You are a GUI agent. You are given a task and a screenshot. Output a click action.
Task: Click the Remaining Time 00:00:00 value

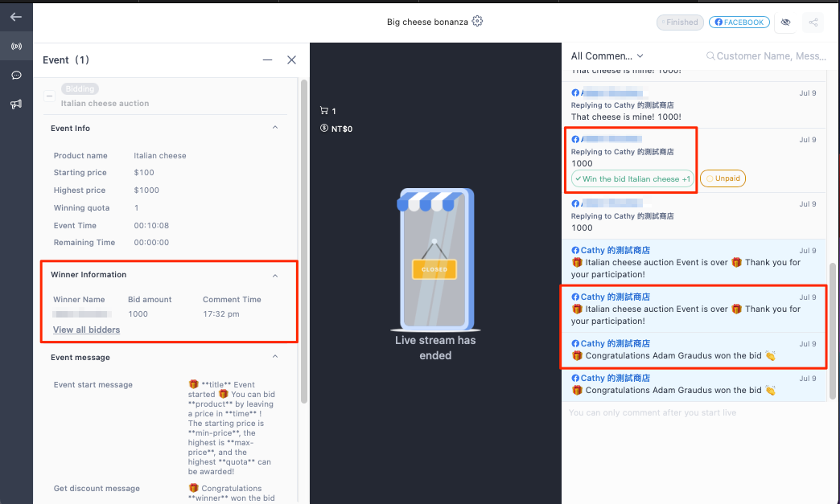point(151,243)
